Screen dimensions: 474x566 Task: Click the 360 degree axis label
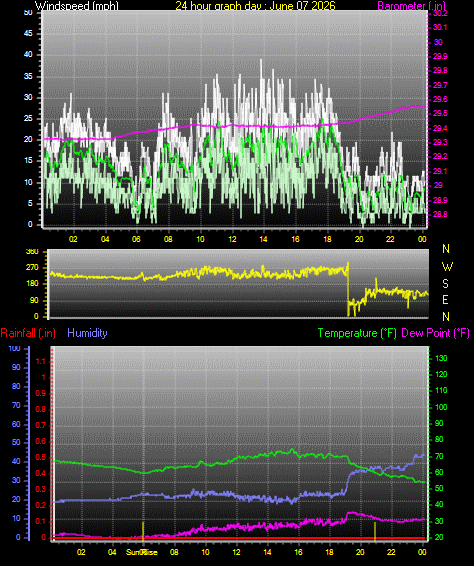point(32,252)
